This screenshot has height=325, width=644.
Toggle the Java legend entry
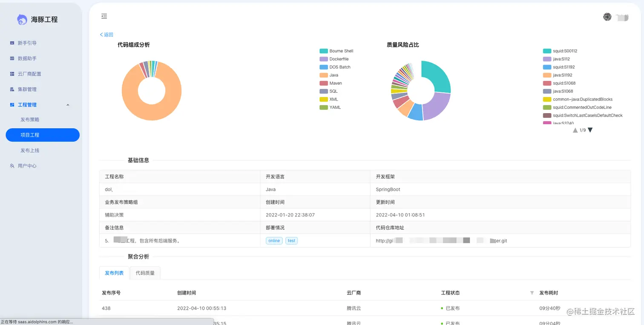click(329, 75)
